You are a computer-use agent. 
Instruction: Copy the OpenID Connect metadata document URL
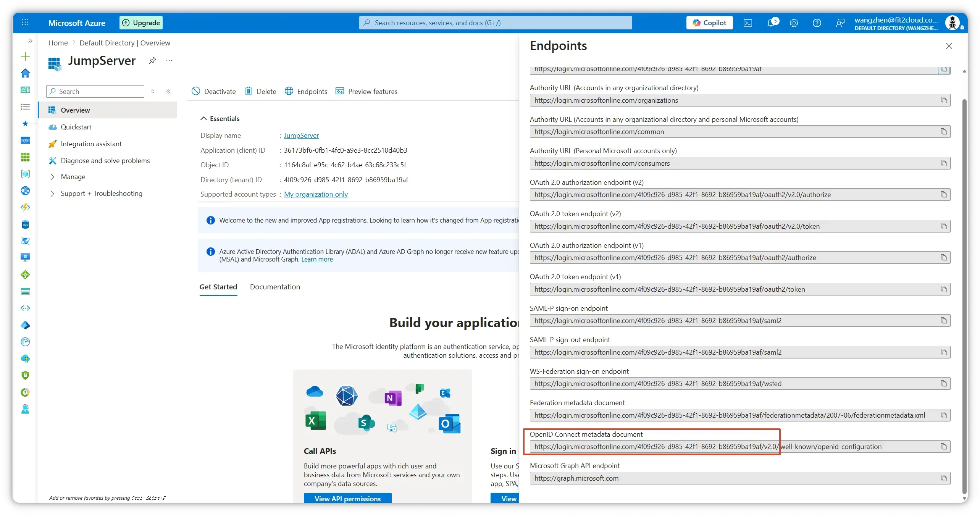point(943,446)
